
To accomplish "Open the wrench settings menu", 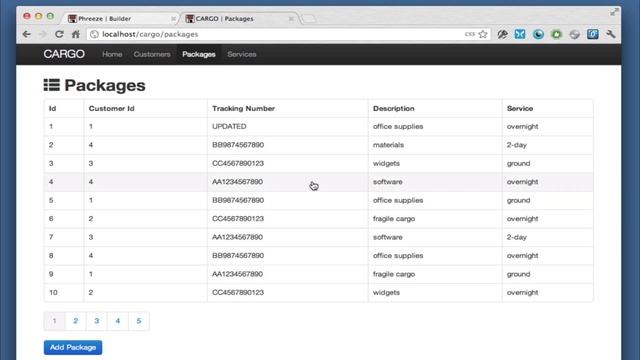I will click(x=611, y=34).
